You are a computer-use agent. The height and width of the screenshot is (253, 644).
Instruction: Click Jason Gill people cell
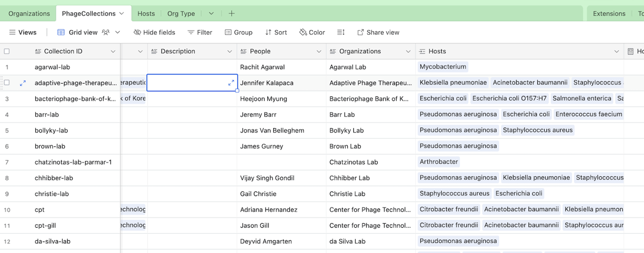tap(282, 225)
